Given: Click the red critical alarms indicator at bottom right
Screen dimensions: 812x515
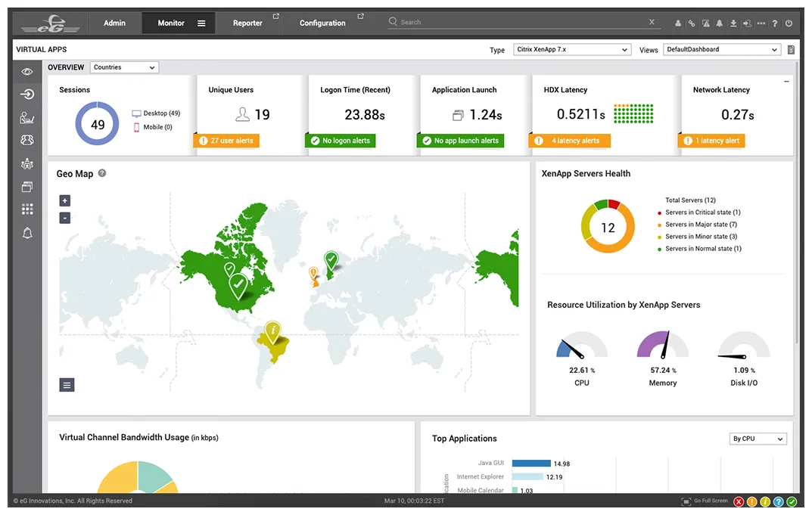Looking at the screenshot, I should tap(739, 501).
